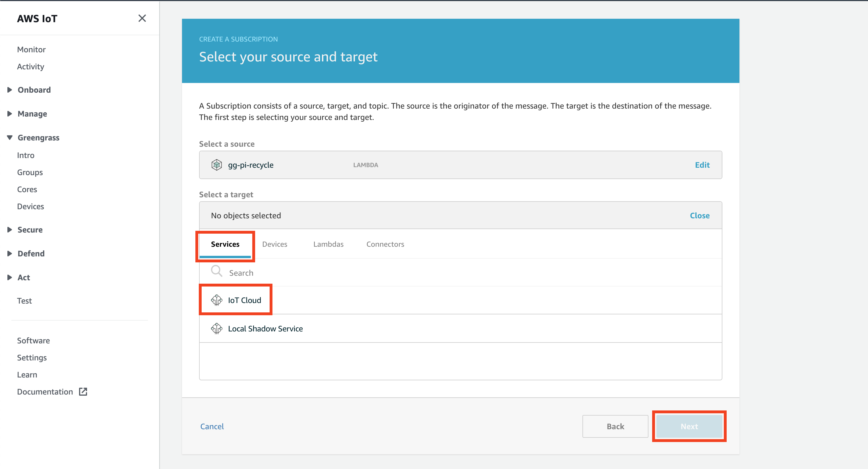Viewport: 868px width, 469px height.
Task: Click the gg-pi-recycle Lambda cube icon
Action: 217,165
